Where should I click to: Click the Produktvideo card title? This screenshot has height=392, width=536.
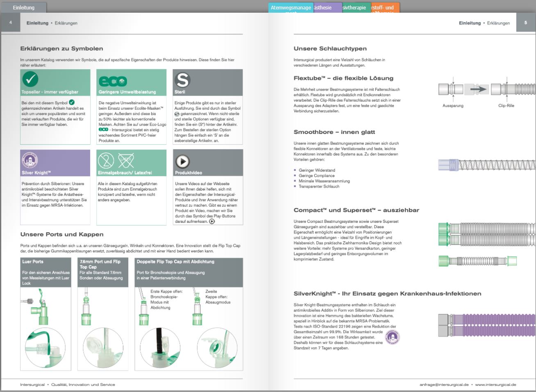click(189, 173)
